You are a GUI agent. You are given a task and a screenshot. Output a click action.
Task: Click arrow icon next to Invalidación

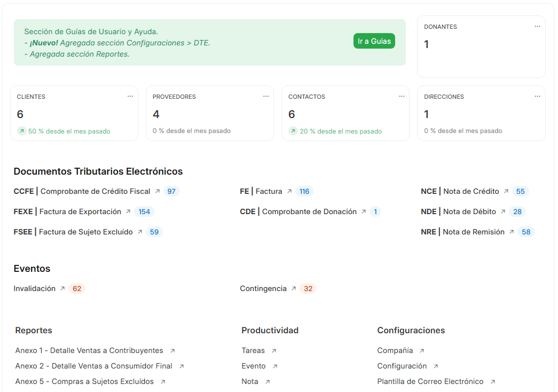62,288
